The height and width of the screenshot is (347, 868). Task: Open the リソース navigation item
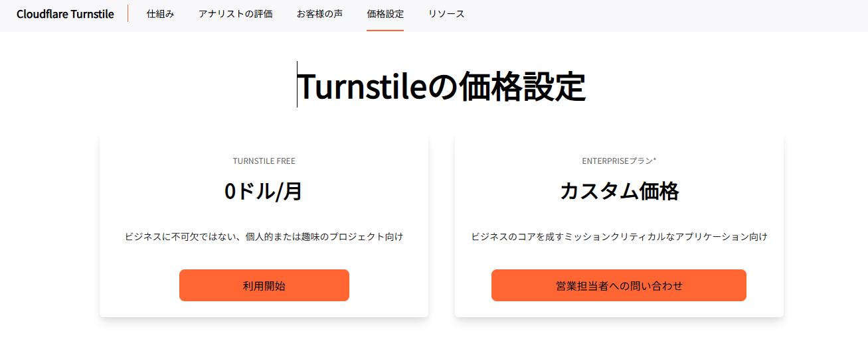coord(446,14)
